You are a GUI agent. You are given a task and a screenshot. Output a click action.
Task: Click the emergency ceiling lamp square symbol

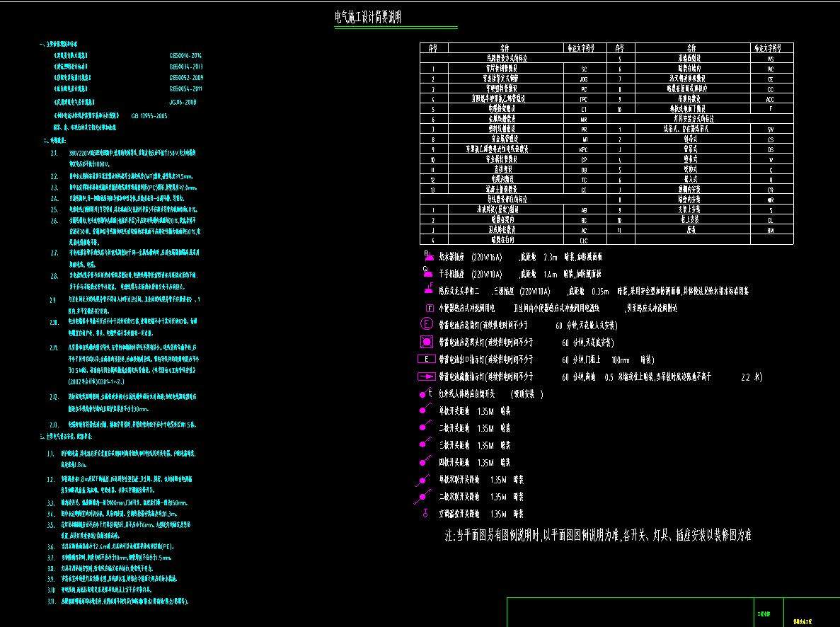coord(427,343)
